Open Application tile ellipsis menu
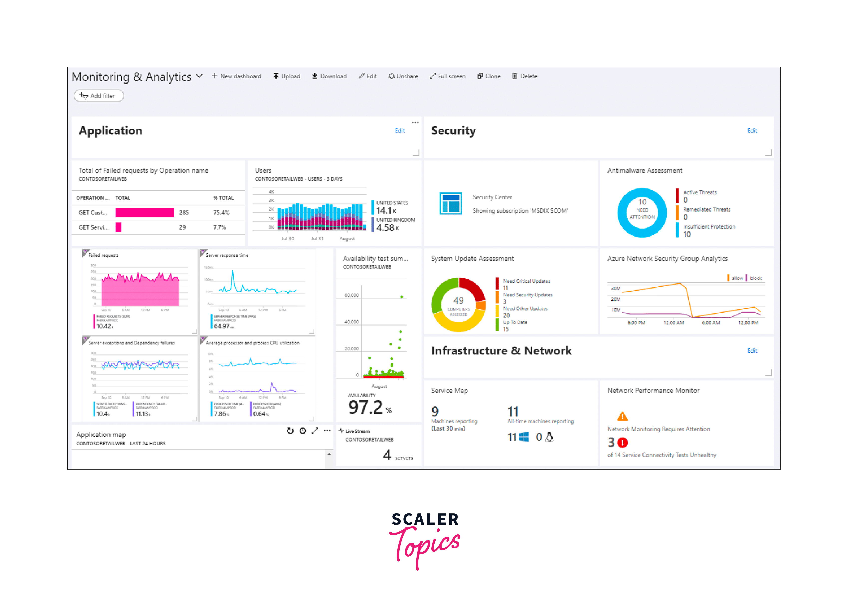This screenshot has height=616, width=849. 415,122
